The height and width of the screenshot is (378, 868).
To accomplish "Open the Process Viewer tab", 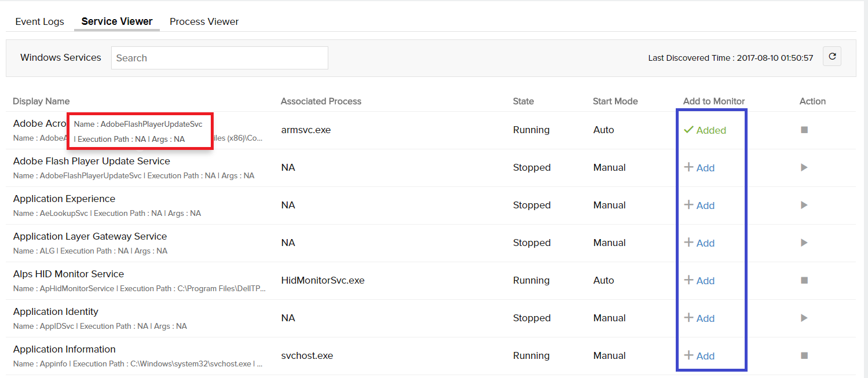I will (204, 21).
